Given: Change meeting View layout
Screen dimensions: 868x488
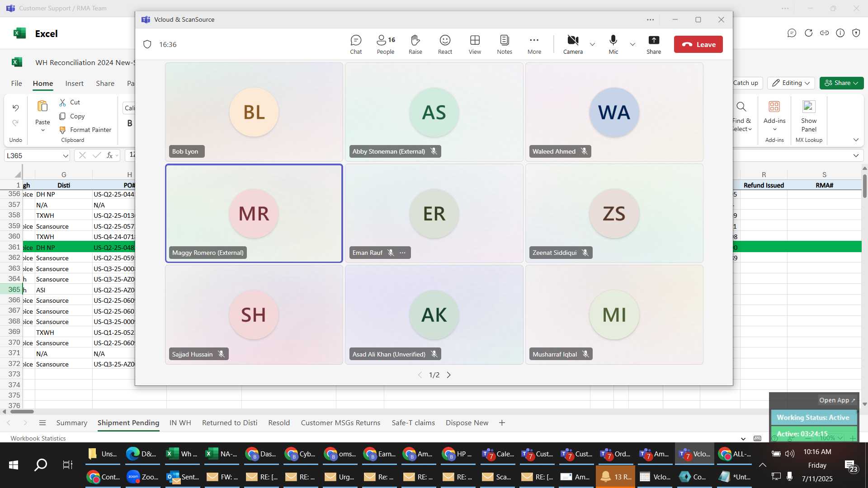Looking at the screenshot, I should click(475, 45).
